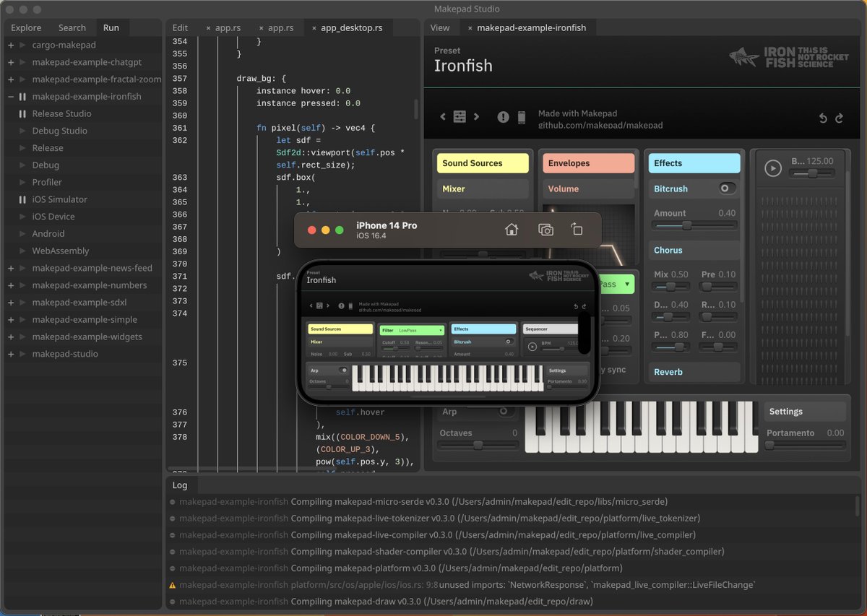Click BPM slider in Studio preview

[812, 173]
